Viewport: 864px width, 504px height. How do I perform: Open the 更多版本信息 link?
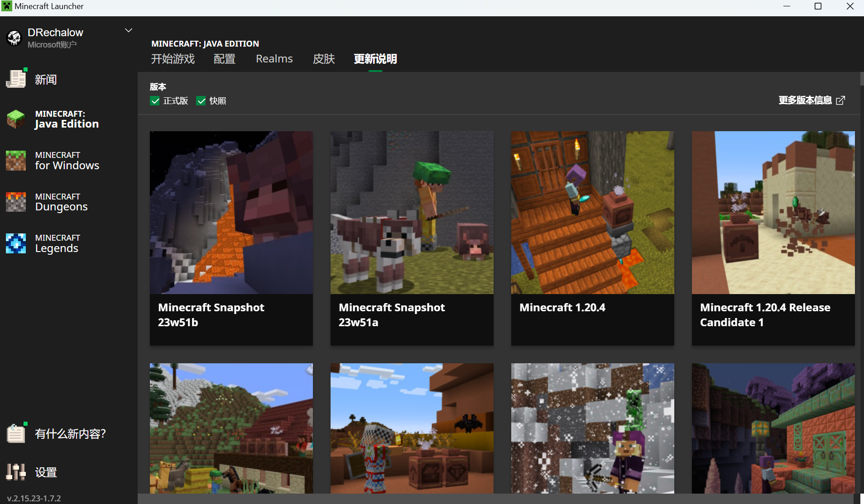(x=805, y=100)
